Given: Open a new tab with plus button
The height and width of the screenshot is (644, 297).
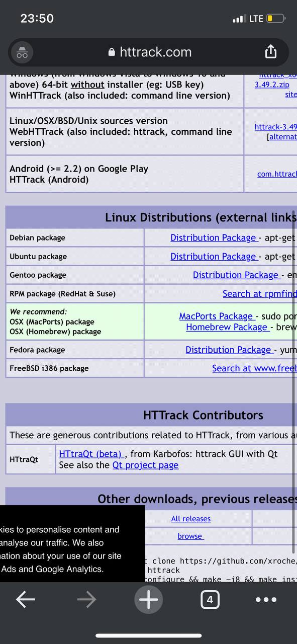Looking at the screenshot, I should coord(148,599).
